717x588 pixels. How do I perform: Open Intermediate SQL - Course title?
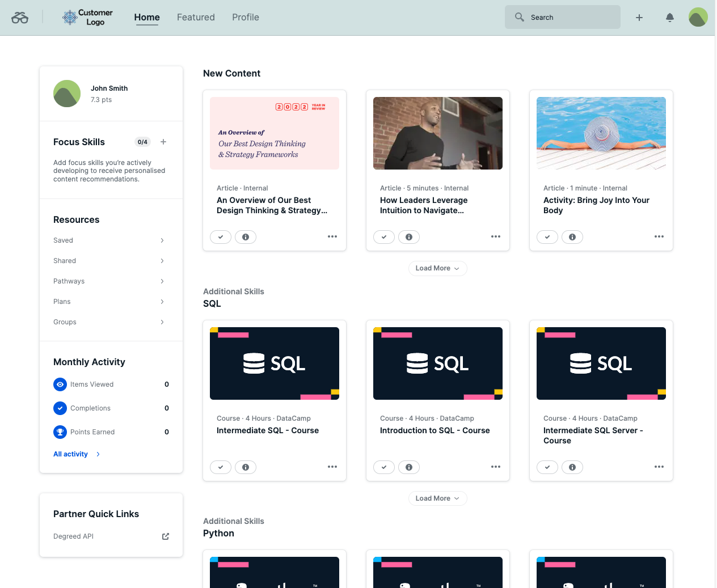click(x=268, y=430)
